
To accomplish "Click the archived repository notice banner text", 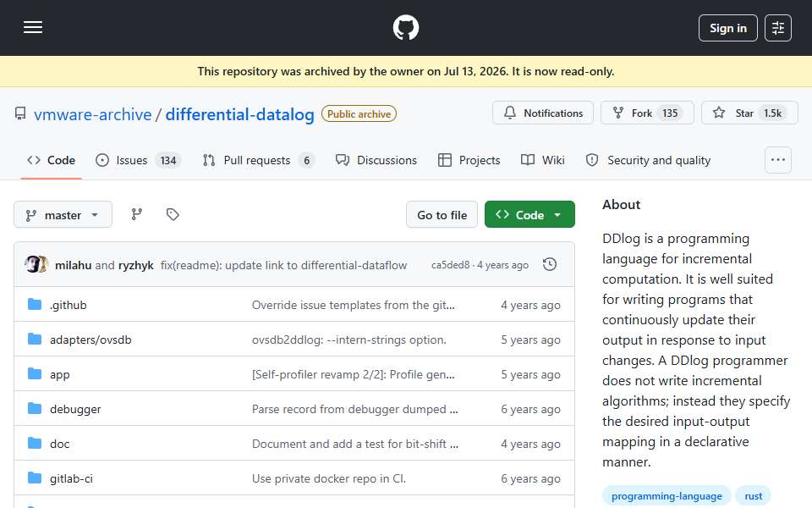I will coord(406,71).
